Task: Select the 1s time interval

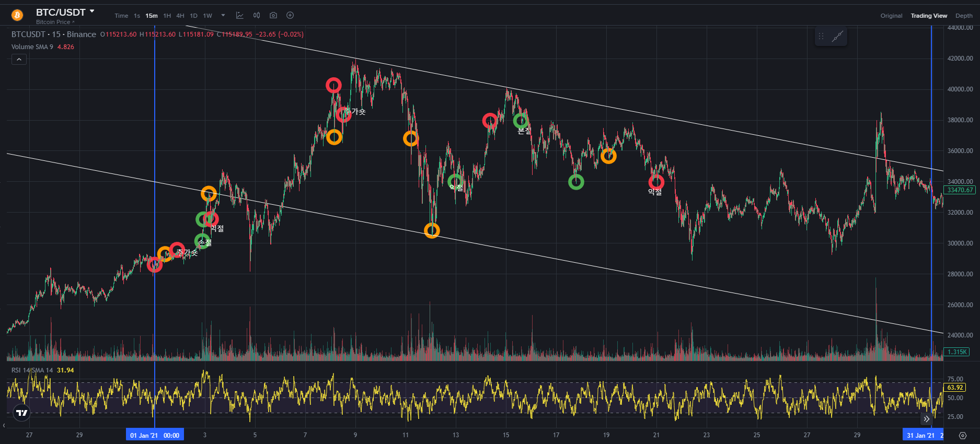Action: pos(137,16)
